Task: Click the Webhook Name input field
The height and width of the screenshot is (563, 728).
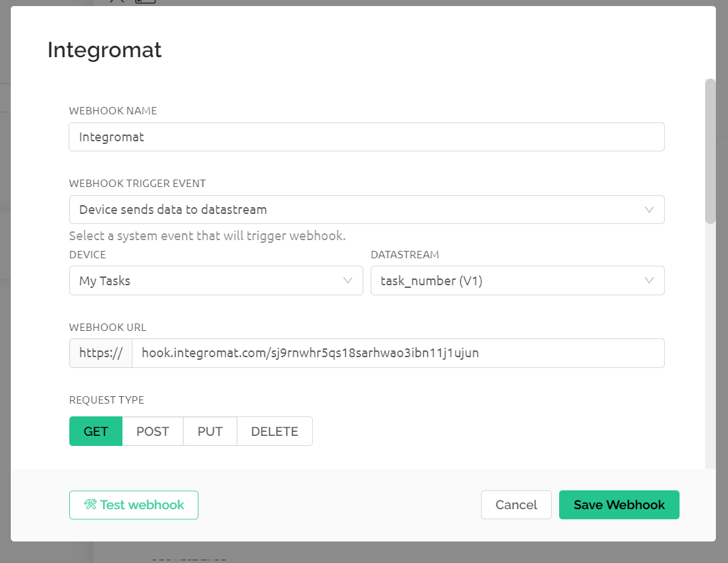Action: [x=366, y=137]
